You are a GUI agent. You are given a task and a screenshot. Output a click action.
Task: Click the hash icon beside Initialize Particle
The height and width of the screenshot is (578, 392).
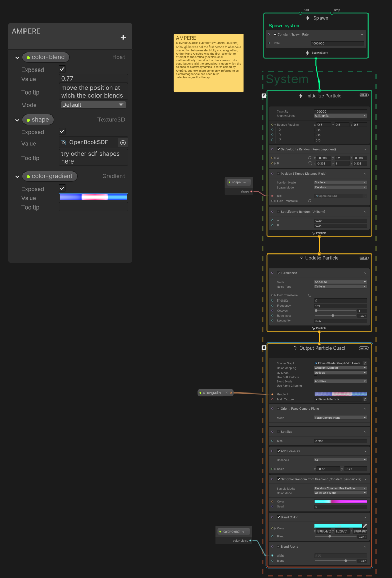click(x=264, y=96)
